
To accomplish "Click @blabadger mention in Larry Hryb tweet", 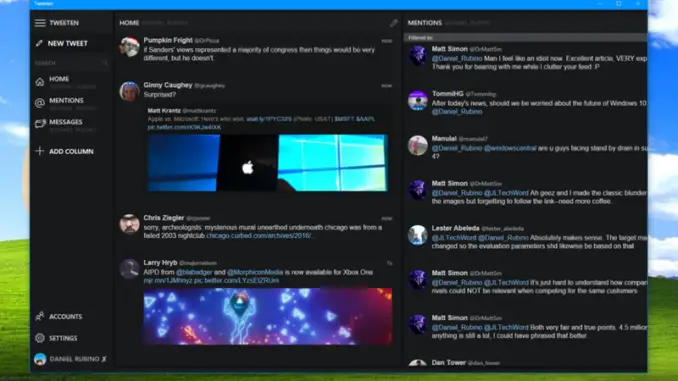I will pos(194,272).
